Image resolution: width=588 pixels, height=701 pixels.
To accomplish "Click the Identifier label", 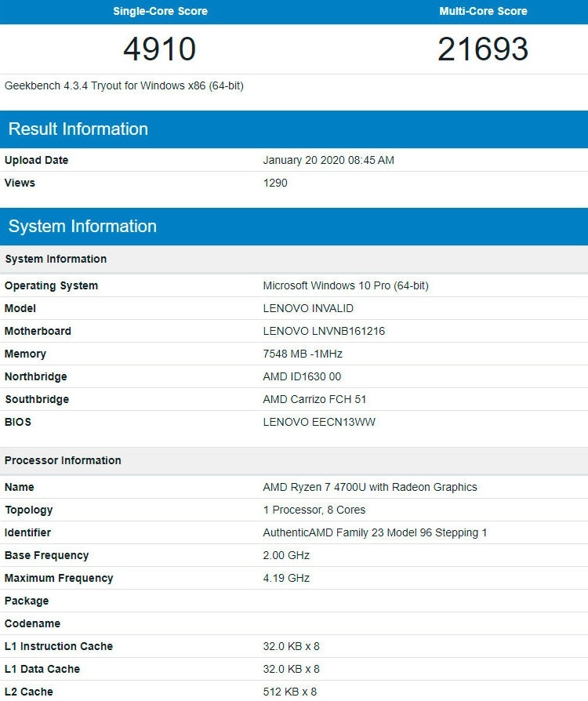I will [x=27, y=533].
